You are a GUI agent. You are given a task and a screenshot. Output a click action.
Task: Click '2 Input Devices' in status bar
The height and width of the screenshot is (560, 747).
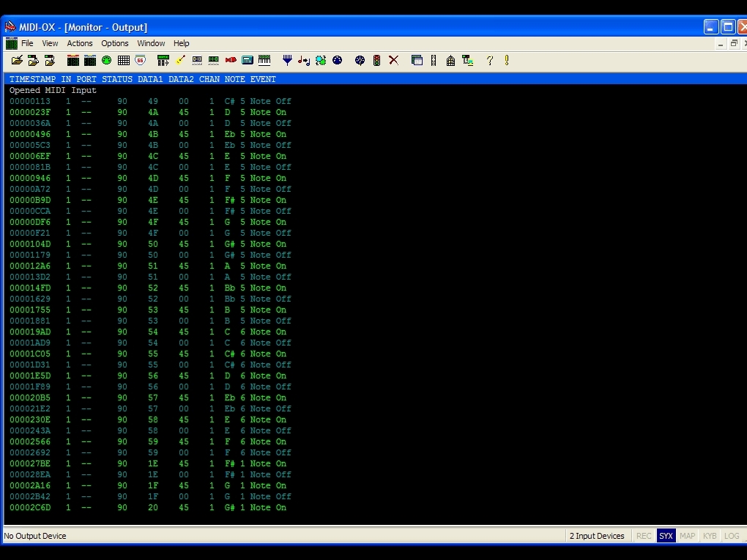click(x=597, y=536)
